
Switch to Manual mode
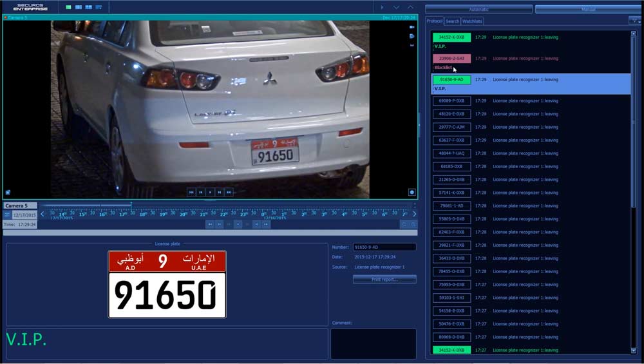point(587,10)
